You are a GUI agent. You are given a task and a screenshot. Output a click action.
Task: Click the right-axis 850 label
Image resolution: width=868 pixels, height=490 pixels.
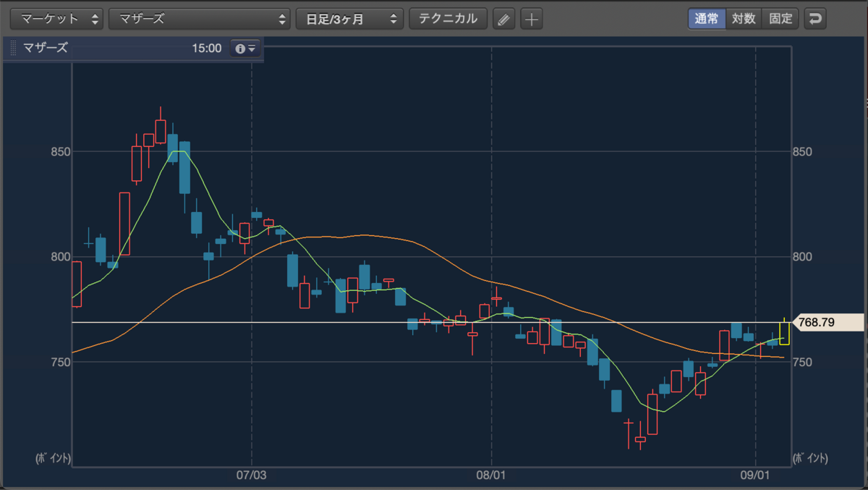[x=804, y=152]
